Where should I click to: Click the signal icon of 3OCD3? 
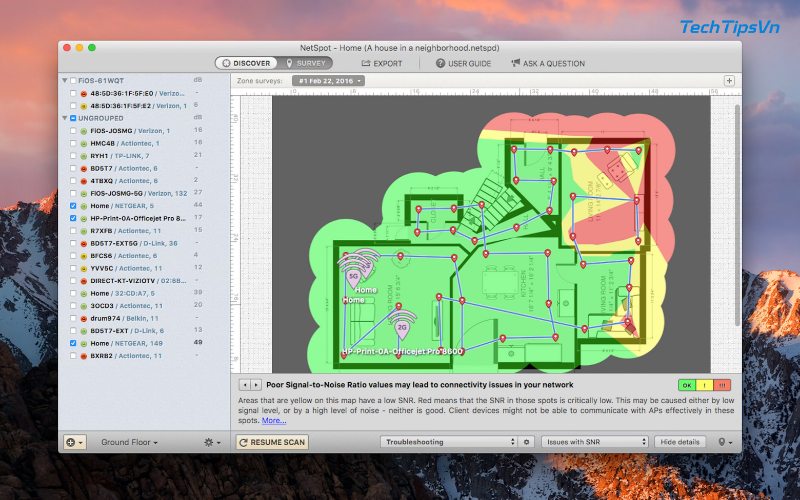[x=84, y=306]
